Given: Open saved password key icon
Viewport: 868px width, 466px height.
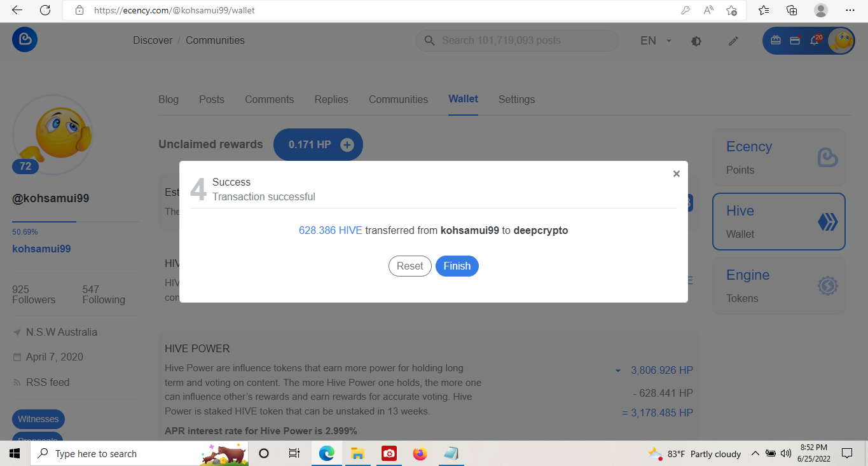Looking at the screenshot, I should [x=685, y=10].
